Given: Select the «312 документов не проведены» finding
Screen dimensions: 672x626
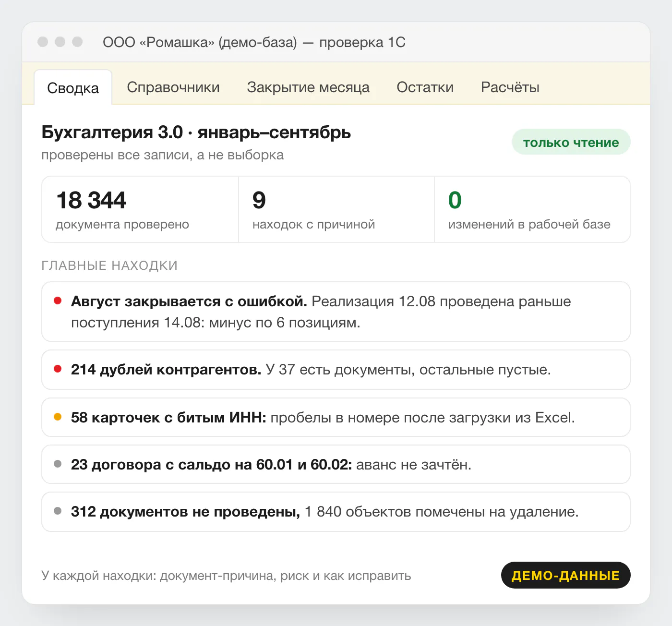Looking at the screenshot, I should (x=336, y=512).
